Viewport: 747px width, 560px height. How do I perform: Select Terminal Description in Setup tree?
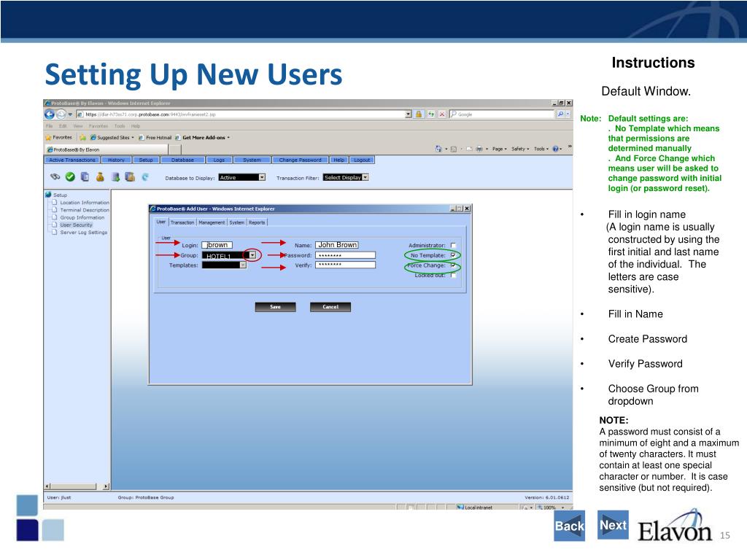click(85, 210)
